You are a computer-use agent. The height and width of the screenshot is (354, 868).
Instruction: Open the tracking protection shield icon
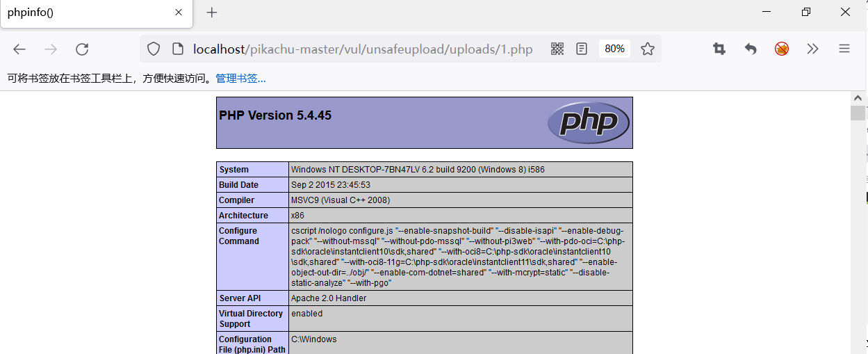coord(154,49)
